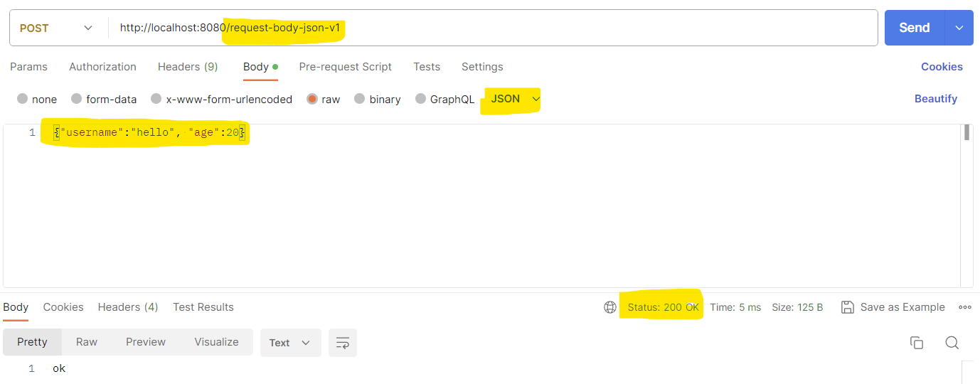Click the floppy-disk icon for Save as Example
Image resolution: width=980 pixels, height=384 pixels.
coord(847,307)
